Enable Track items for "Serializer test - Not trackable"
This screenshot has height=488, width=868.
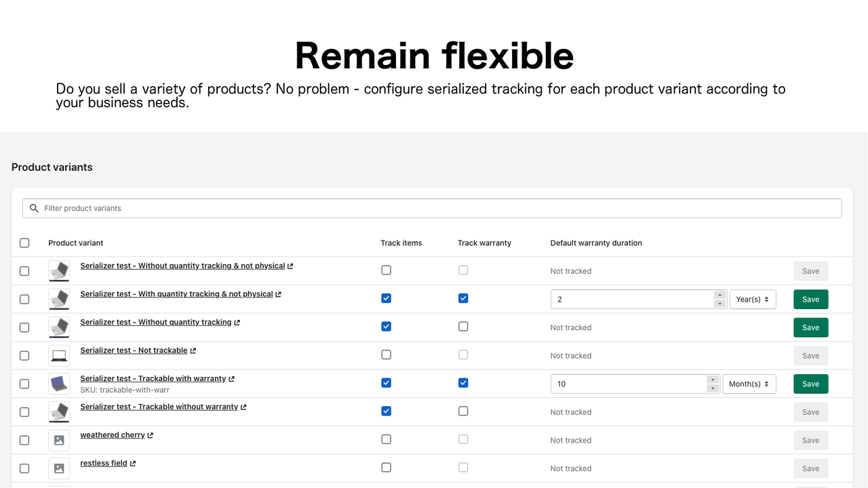tap(386, 354)
